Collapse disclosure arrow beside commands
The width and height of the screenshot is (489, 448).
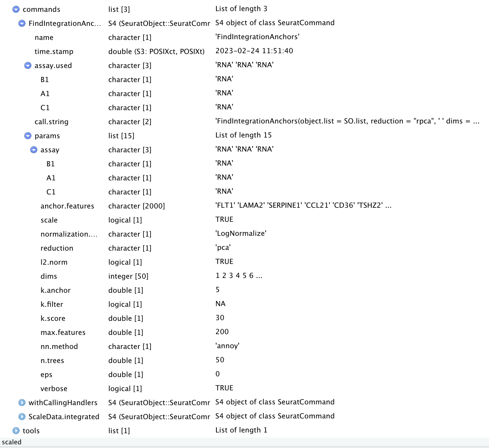point(16,9)
